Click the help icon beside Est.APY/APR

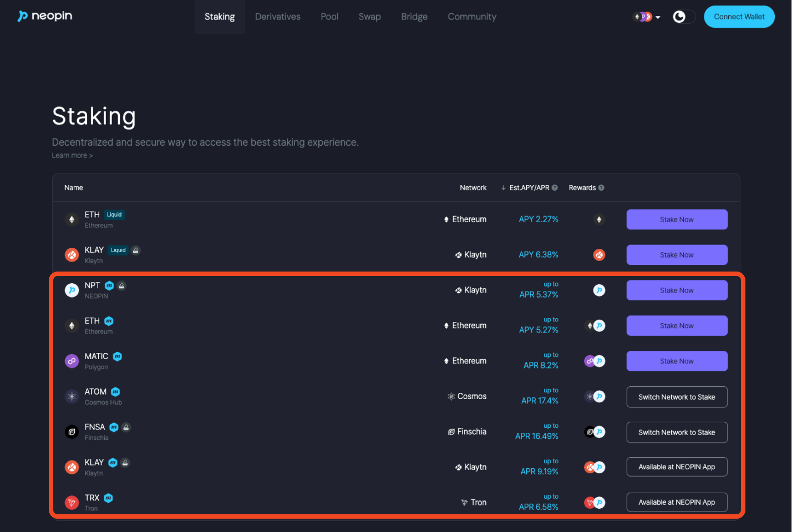point(555,188)
